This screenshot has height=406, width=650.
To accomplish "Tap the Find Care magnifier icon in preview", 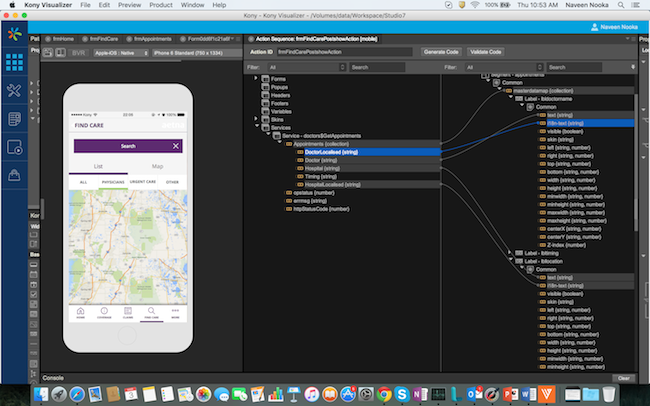I will pyautogui.click(x=151, y=313).
